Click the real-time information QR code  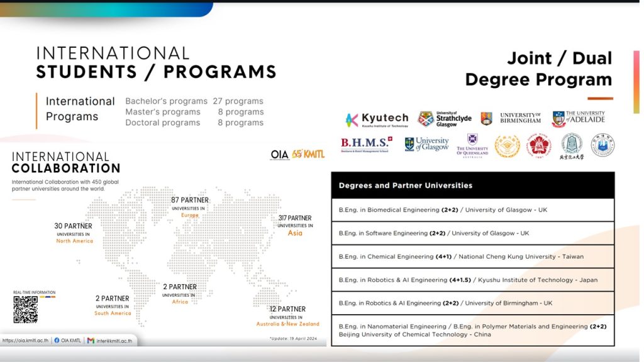click(25, 310)
